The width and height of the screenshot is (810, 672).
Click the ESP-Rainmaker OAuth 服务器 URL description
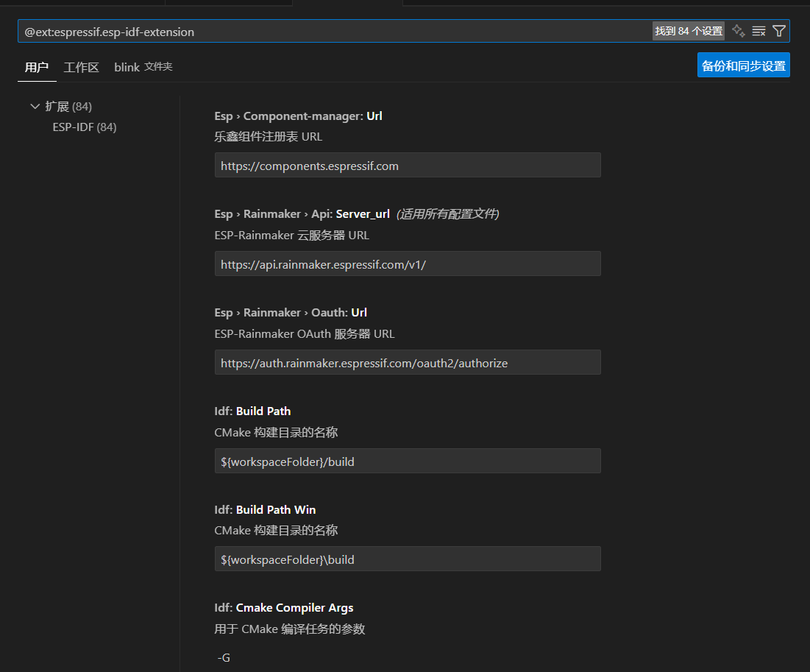pos(305,334)
